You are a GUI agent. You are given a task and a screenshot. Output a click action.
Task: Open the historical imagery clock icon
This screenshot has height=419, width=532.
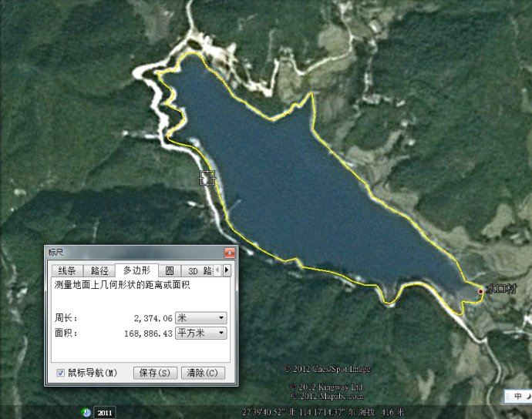click(87, 412)
